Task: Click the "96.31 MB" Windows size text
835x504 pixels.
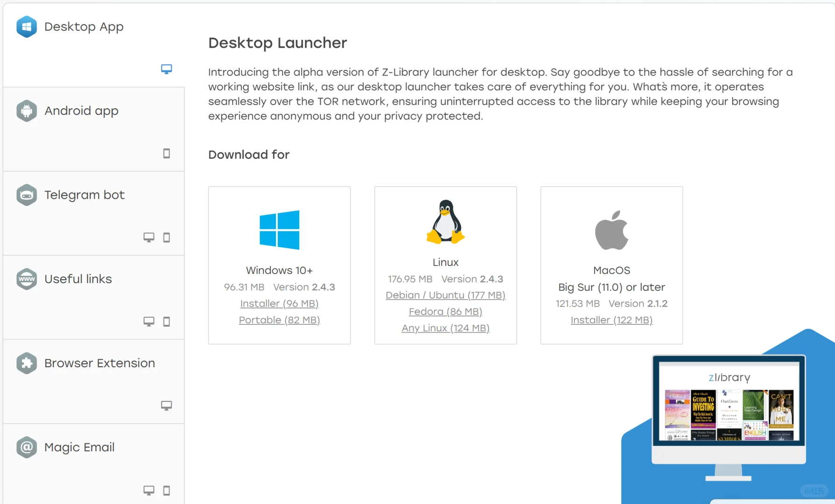Action: coord(244,287)
